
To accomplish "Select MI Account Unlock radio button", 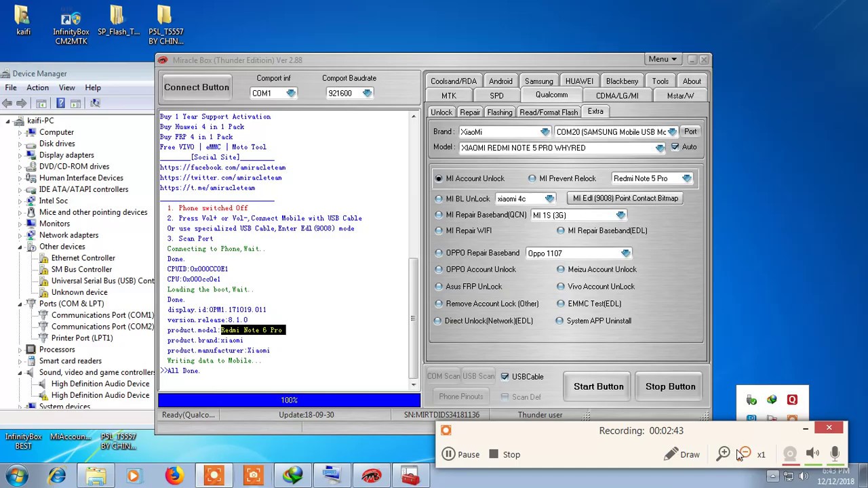I will tap(439, 179).
